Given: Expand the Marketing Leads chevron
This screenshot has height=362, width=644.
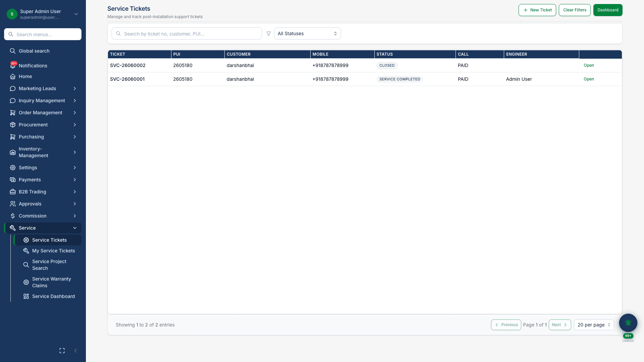Looking at the screenshot, I should [75, 88].
